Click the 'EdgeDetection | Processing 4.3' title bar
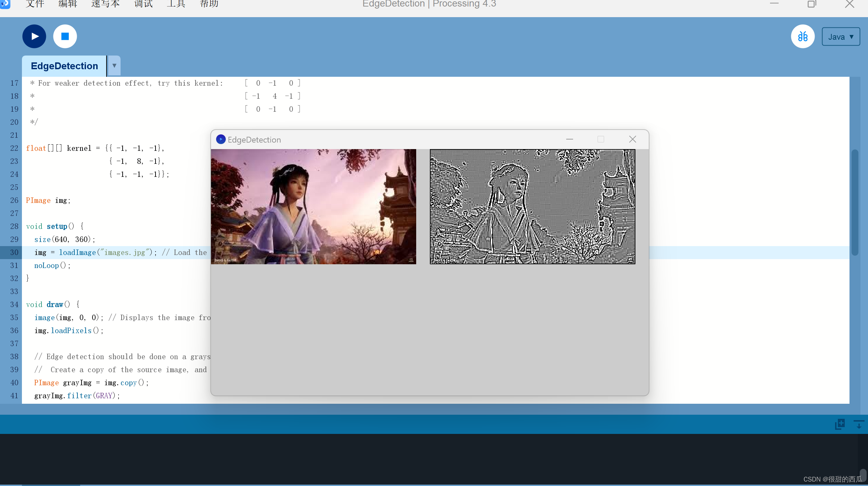The image size is (868, 486). 429,4
